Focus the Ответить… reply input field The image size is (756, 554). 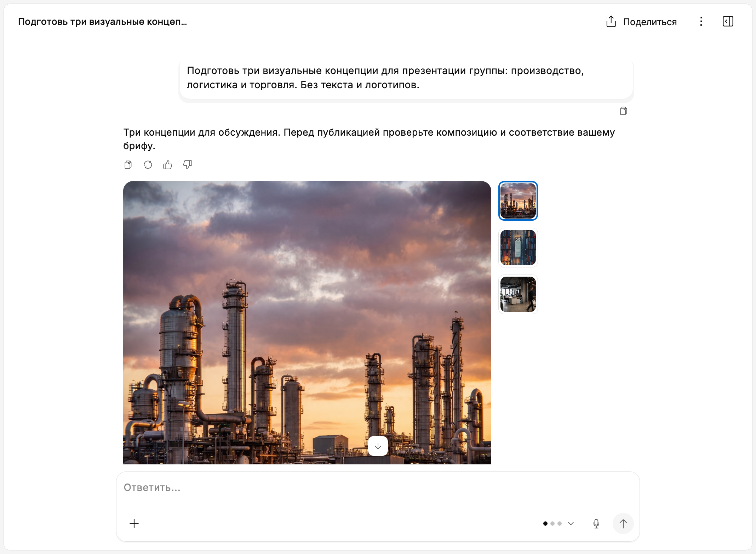377,488
